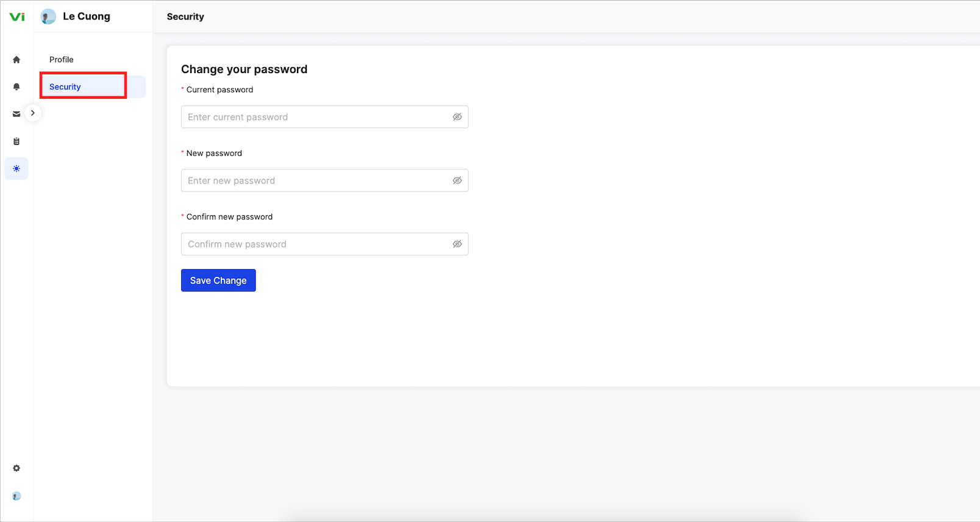Open the clipboard tasks icon

click(x=16, y=141)
